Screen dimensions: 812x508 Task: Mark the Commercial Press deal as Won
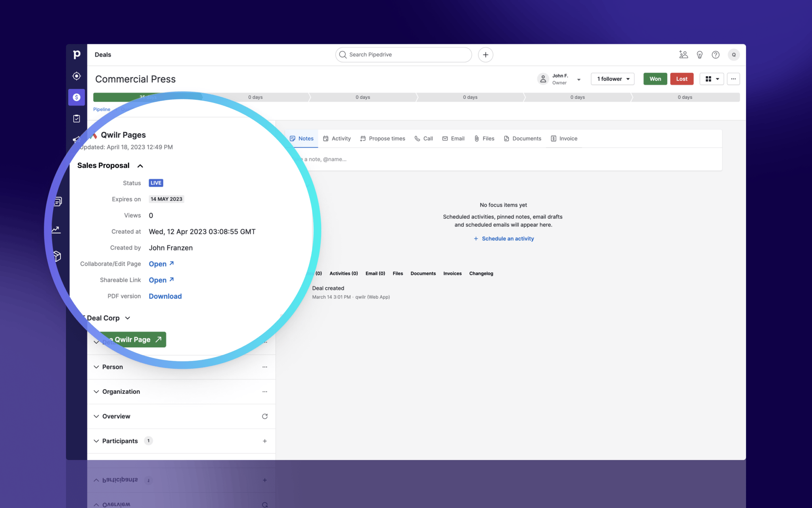(655, 79)
